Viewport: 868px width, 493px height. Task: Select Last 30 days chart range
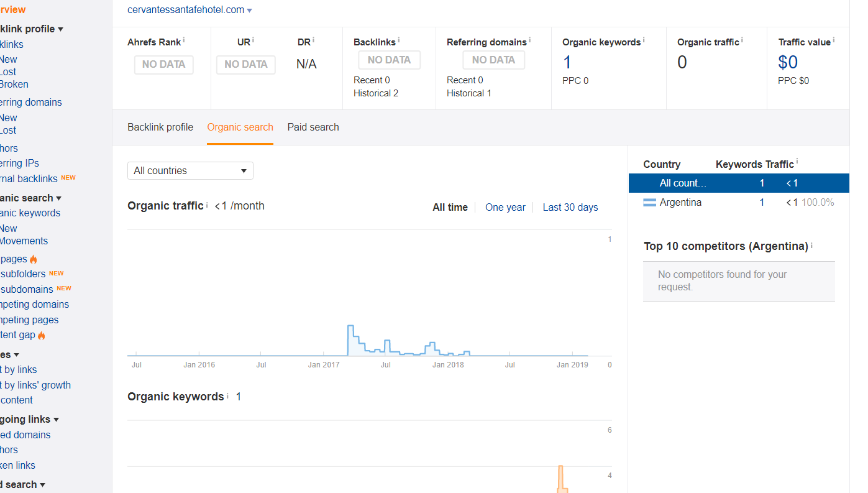[570, 208]
